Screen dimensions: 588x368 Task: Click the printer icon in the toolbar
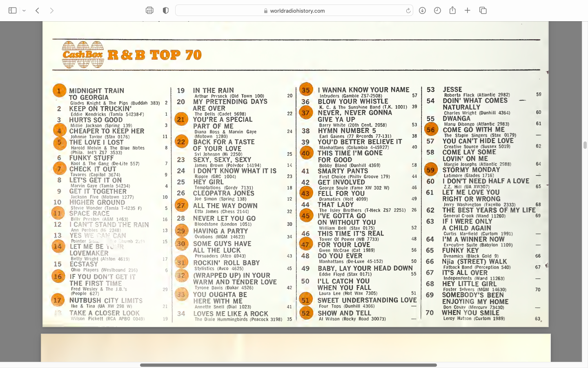tap(149, 11)
